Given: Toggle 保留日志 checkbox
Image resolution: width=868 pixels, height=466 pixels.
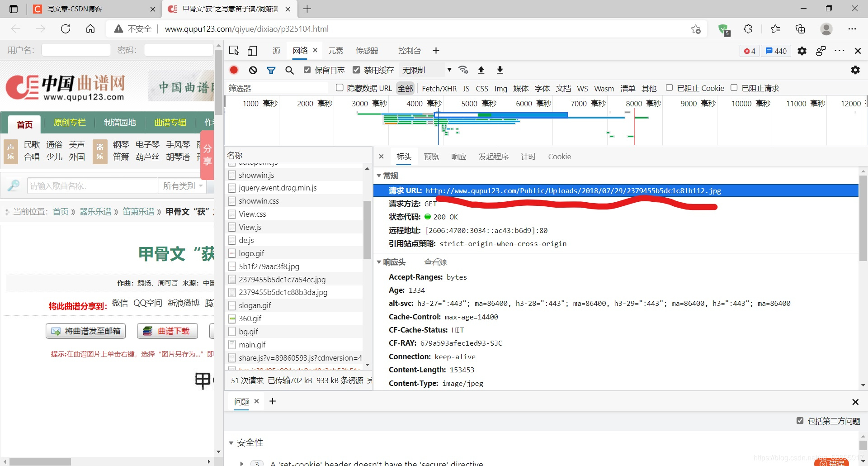Looking at the screenshot, I should (307, 70).
